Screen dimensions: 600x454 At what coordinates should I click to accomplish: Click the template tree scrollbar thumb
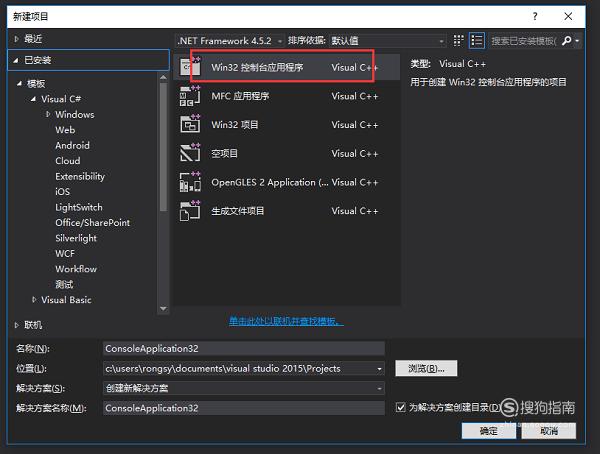[163, 147]
